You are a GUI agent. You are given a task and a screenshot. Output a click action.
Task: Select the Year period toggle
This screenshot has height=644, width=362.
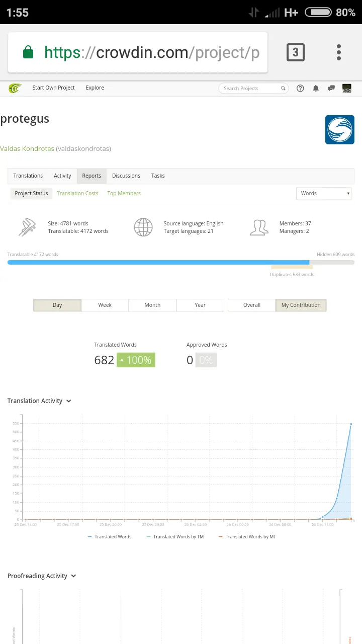click(200, 305)
